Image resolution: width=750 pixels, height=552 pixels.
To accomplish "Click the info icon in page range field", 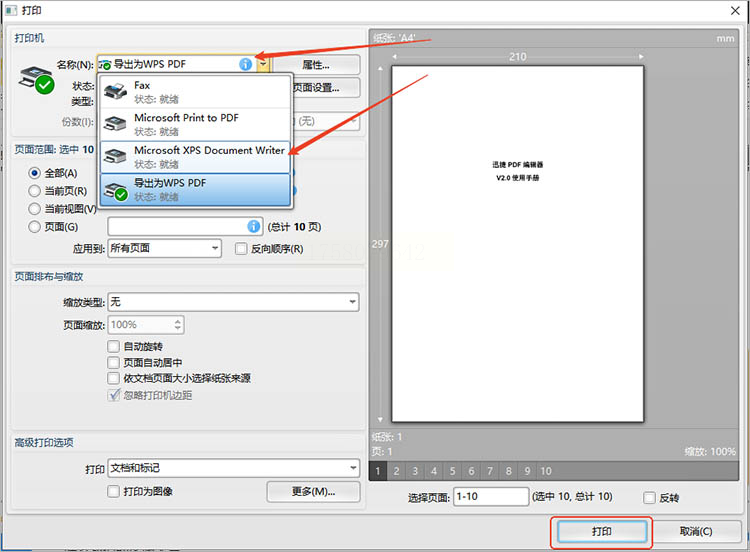I will coord(254,226).
